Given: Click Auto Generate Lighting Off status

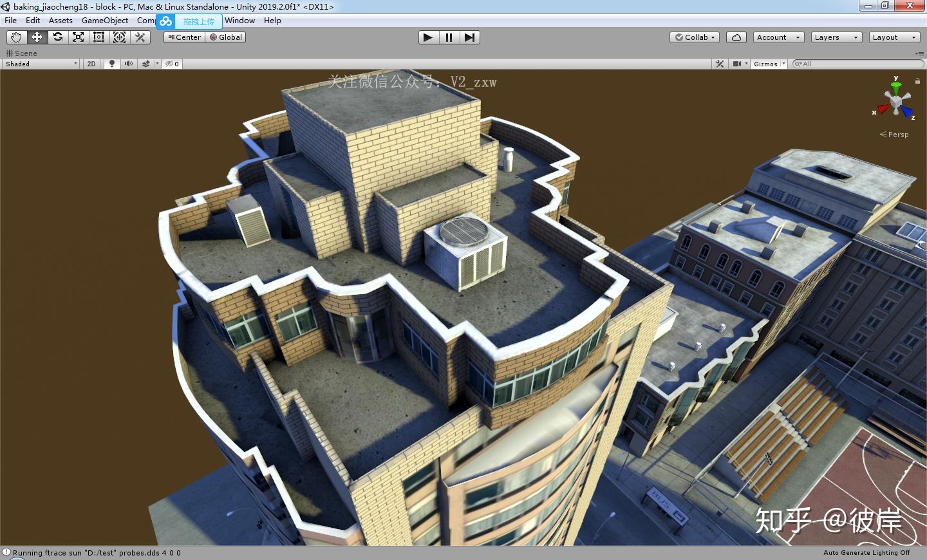Looking at the screenshot, I should click(866, 553).
